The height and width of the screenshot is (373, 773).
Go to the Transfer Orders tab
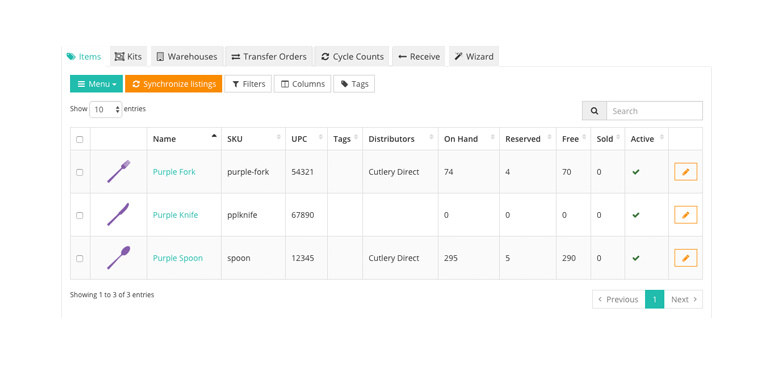[x=269, y=57]
